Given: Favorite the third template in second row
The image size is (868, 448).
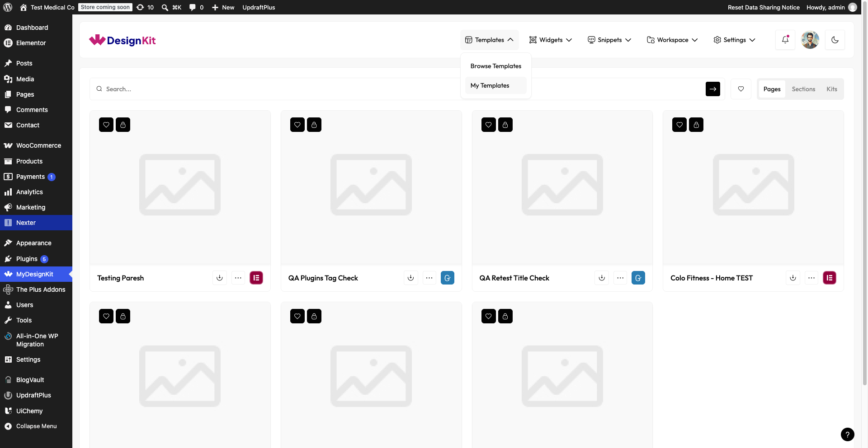Looking at the screenshot, I should tap(489, 316).
